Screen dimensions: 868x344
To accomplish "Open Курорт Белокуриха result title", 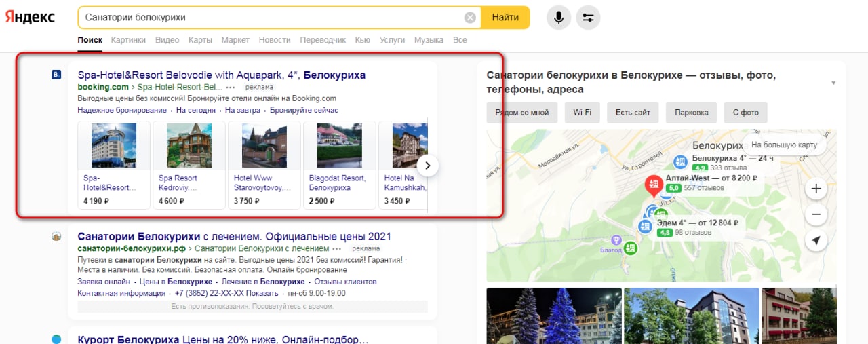I will (222, 339).
